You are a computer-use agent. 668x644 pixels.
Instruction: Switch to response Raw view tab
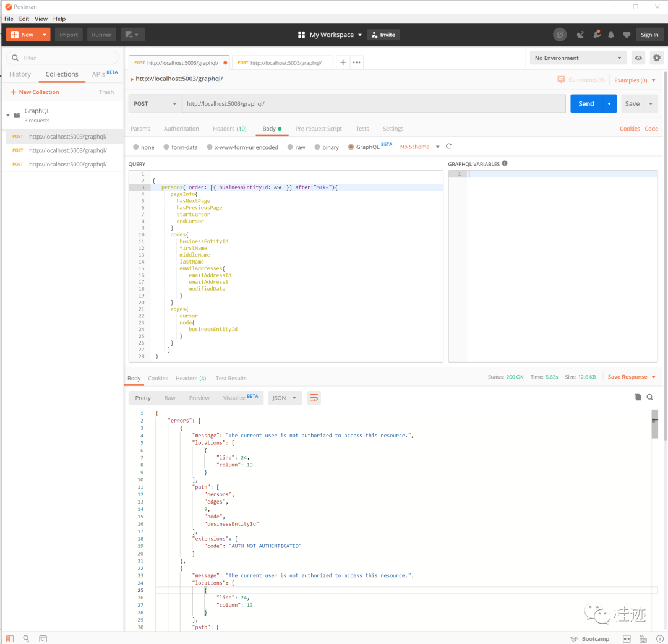(169, 398)
